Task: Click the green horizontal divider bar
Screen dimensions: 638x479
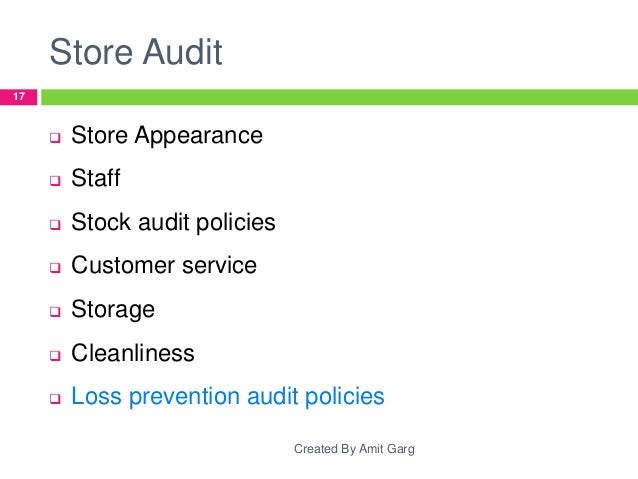Action: click(x=339, y=97)
